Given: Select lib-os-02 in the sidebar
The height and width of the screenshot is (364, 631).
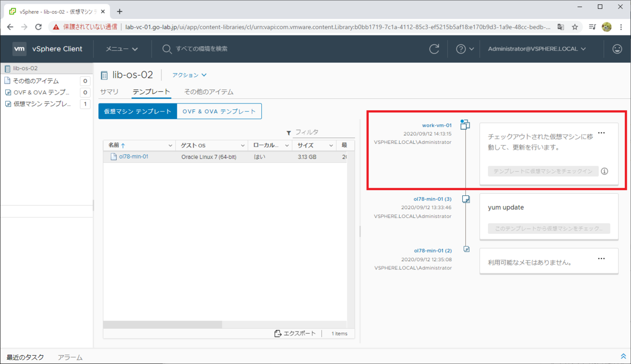Looking at the screenshot, I should [47, 68].
